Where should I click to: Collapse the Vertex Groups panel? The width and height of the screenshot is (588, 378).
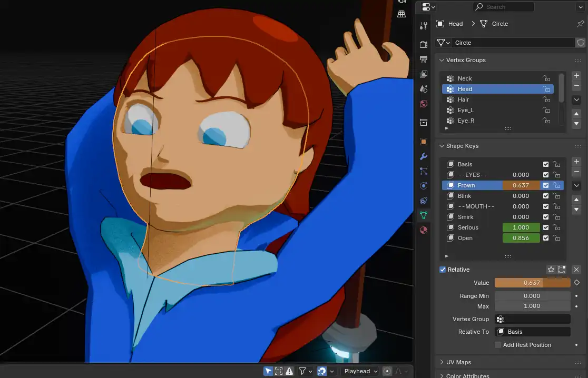click(x=466, y=60)
